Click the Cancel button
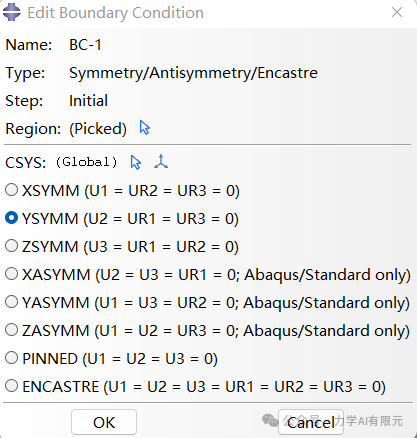The image size is (417, 438). (x=311, y=422)
